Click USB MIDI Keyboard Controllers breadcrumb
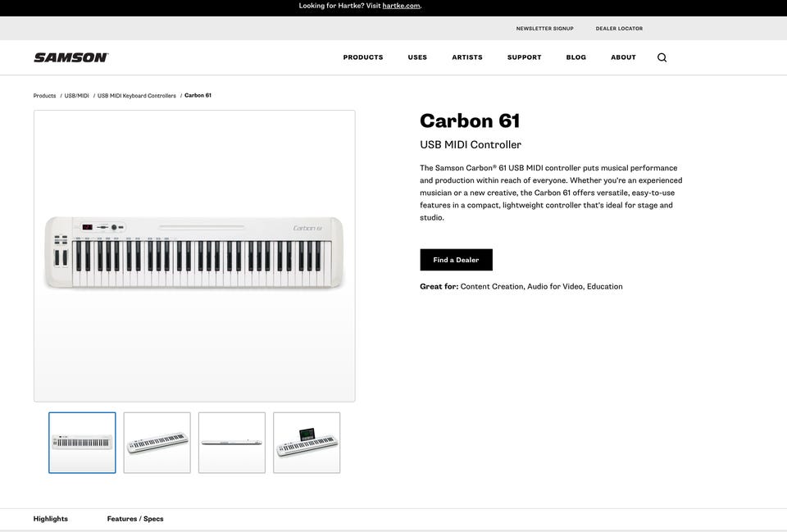Image resolution: width=787 pixels, height=532 pixels. tap(137, 95)
